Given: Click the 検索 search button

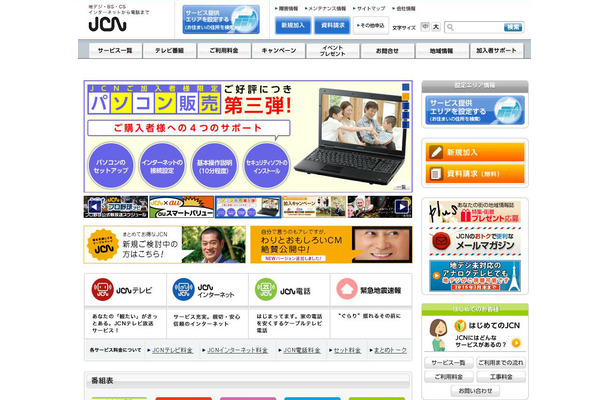Looking at the screenshot, I should tap(513, 27).
